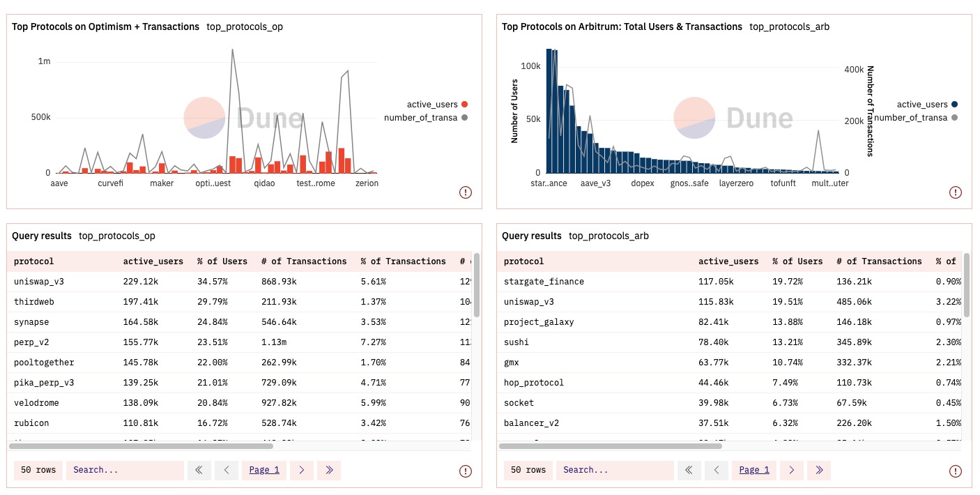This screenshot has width=980, height=495.
Task: Click Search field in top_protocols_arb table
Action: tap(615, 470)
